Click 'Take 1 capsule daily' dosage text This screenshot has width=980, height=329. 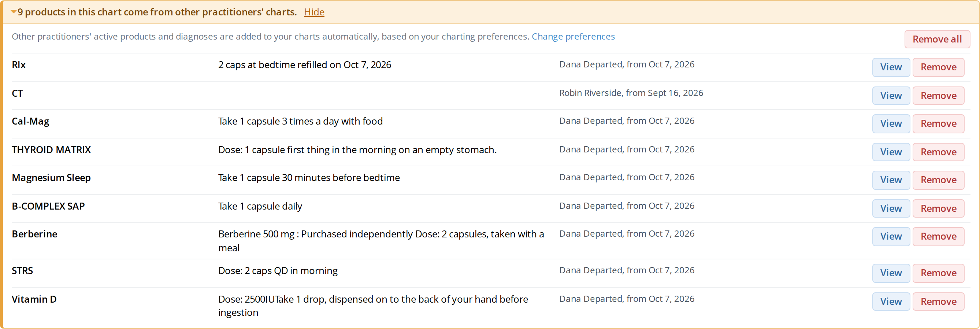pos(260,206)
